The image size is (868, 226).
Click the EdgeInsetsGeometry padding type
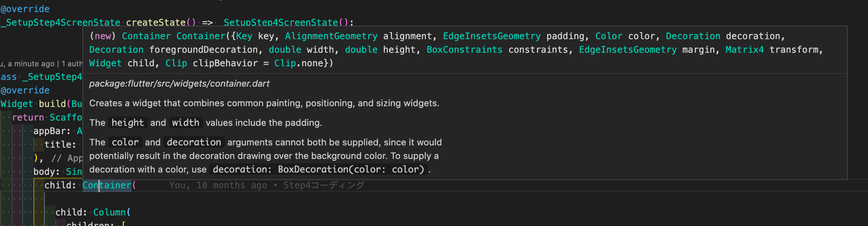tap(492, 36)
